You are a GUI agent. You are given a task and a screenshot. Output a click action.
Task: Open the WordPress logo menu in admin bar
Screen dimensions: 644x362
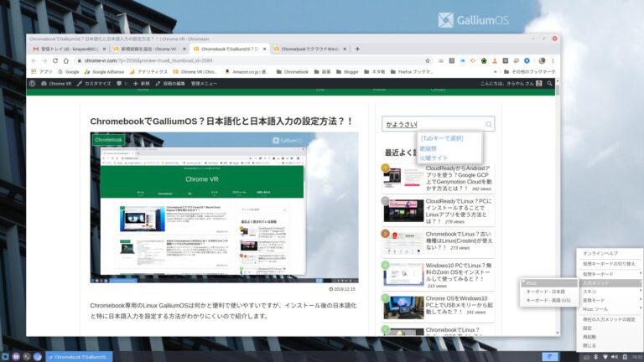coord(33,83)
